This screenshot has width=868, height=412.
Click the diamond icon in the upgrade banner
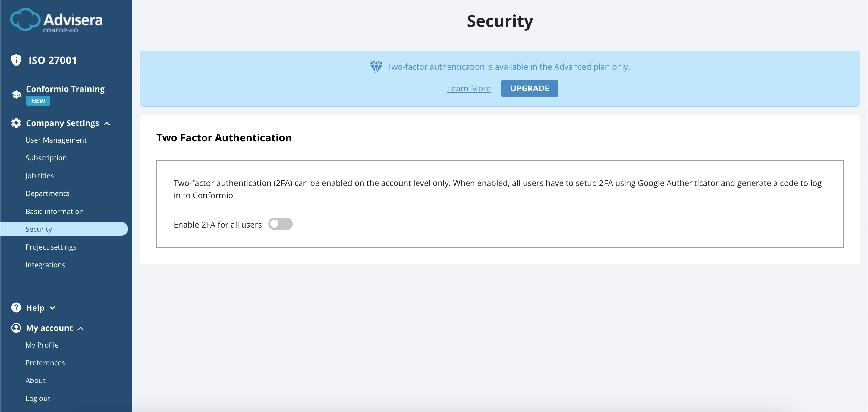click(376, 66)
